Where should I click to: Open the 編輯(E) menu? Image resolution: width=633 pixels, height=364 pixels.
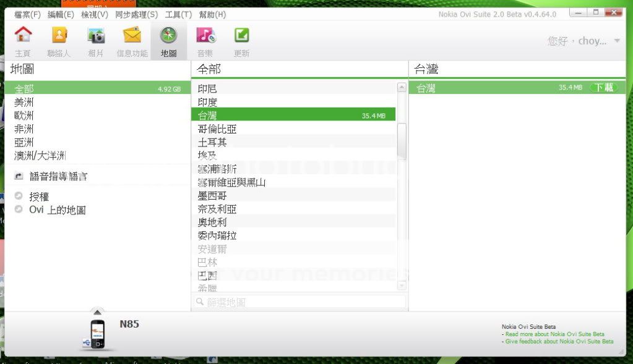pyautogui.click(x=61, y=14)
